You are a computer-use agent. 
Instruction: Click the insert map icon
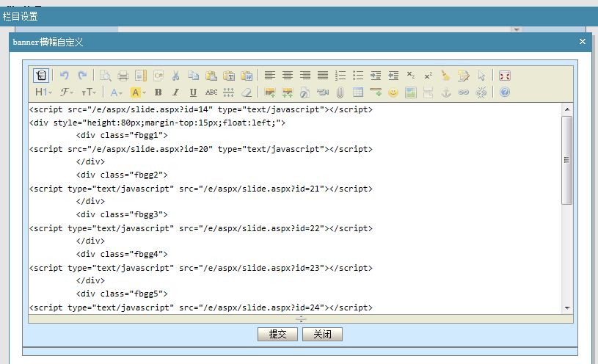[x=411, y=92]
